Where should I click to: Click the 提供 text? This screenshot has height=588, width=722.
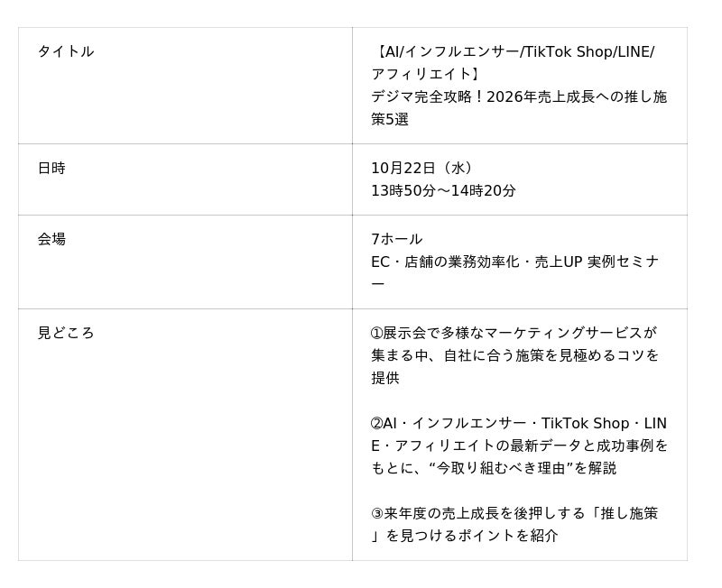(x=385, y=378)
